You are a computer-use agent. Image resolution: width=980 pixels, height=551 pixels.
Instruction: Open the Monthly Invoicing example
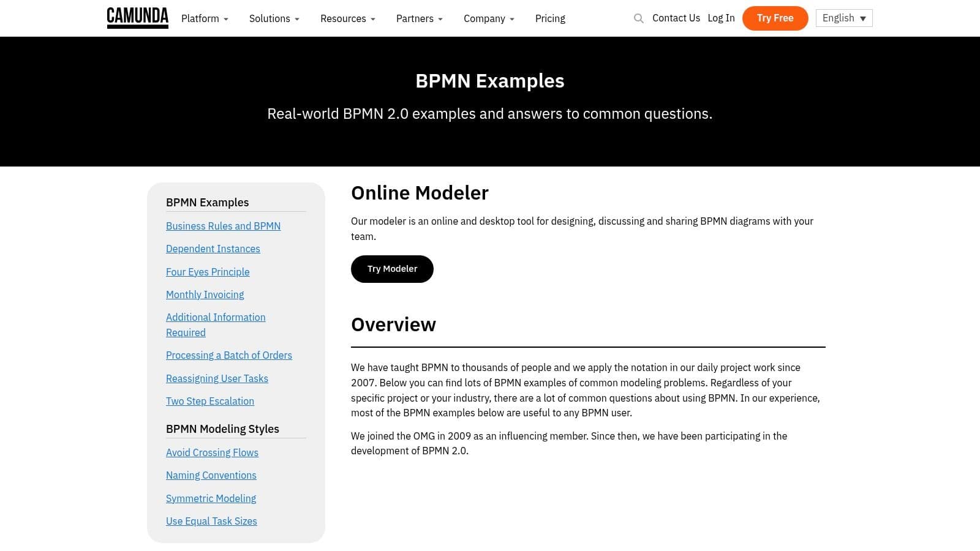205,294
